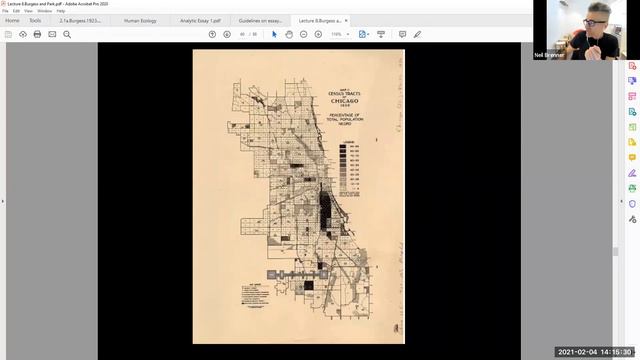Open yellow Send for Comments tool icon
Viewport: 640px width, 360px height.
[632, 142]
